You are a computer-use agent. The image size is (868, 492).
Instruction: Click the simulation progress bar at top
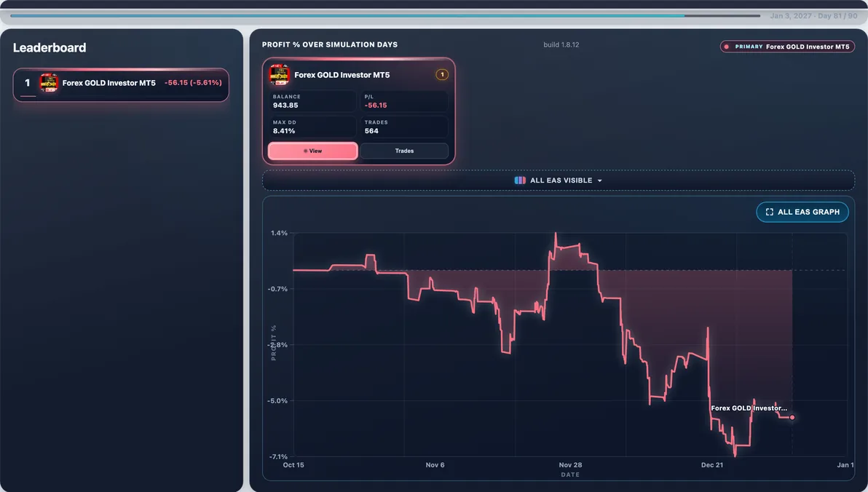[385, 15]
